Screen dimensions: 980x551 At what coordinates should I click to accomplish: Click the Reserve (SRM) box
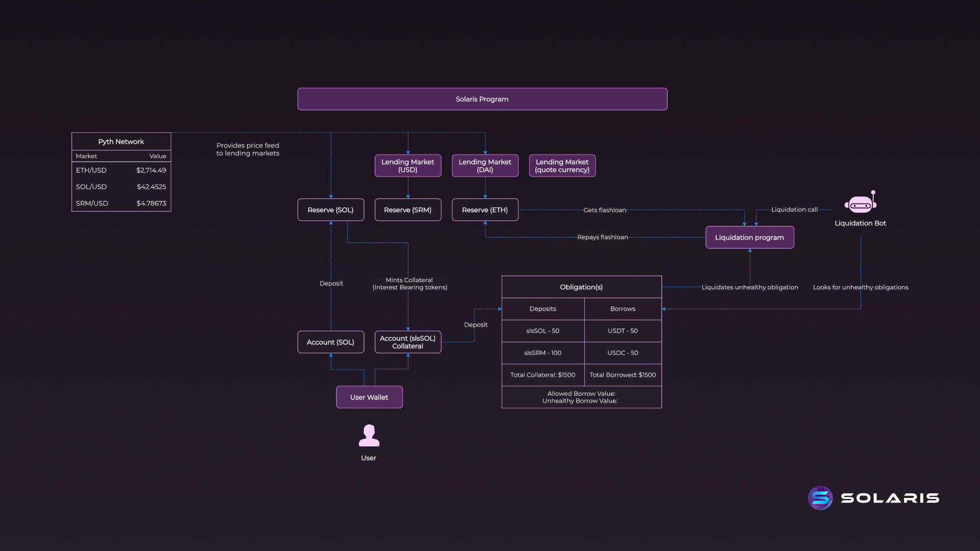[407, 210]
